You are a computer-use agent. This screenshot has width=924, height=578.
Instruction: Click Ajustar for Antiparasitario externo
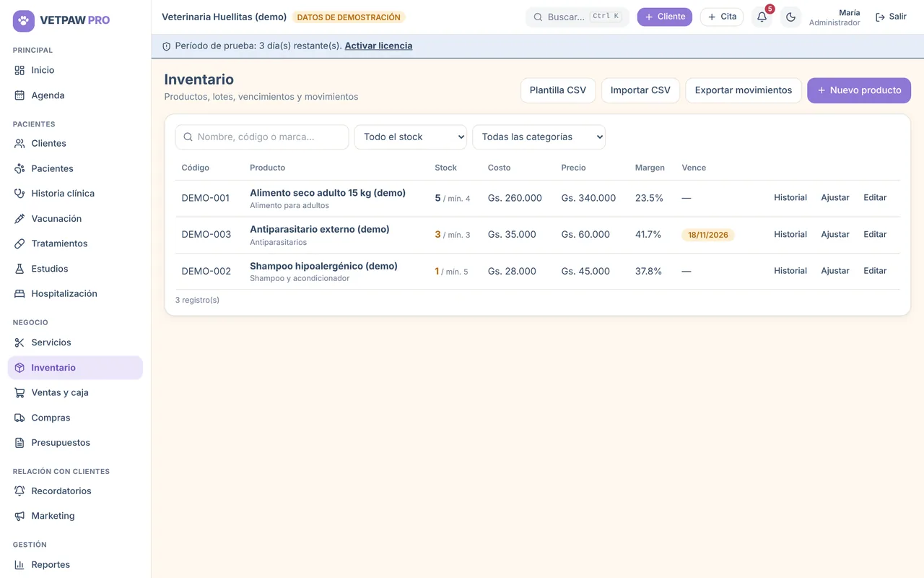tap(835, 234)
